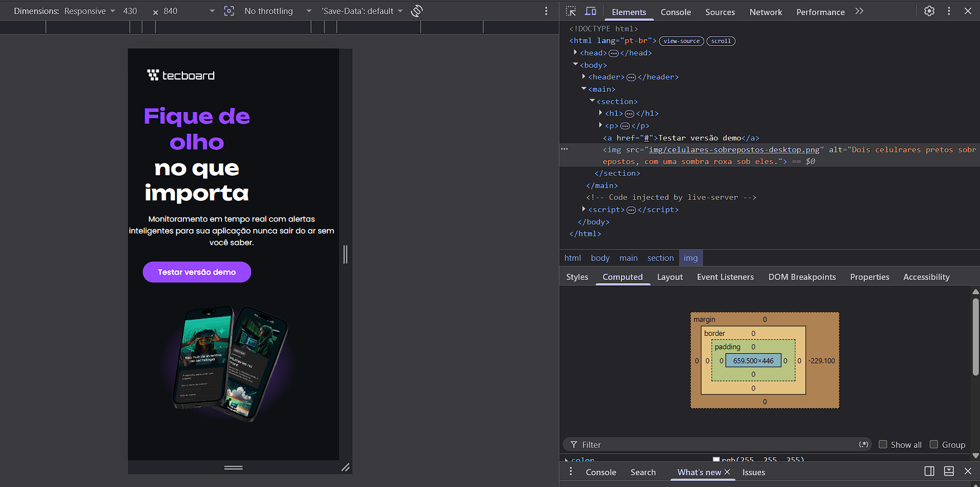Activate the inspect element picker icon
The image size is (980, 487).
[x=571, y=11]
